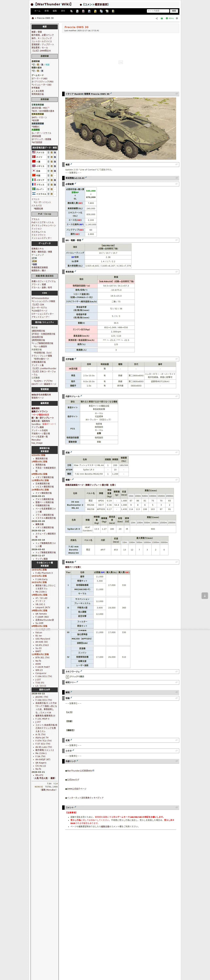Image resolution: width=210 pixels, height=980 pixels.
Task: Click the edit pencil next to 武装 heading
Action: point(71,452)
